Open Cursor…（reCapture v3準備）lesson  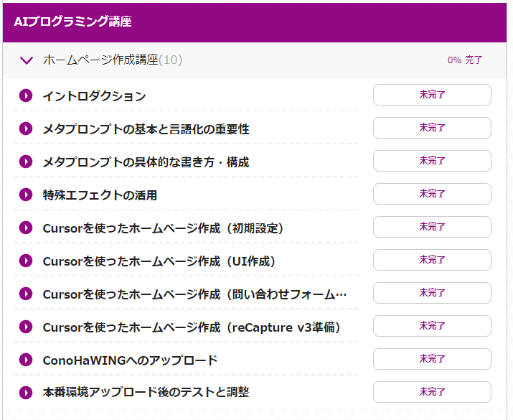click(x=191, y=327)
